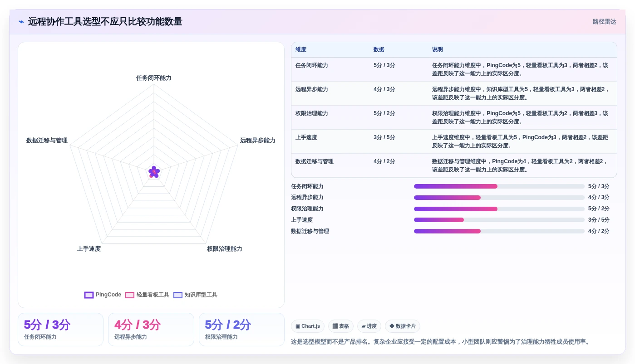This screenshot has width=635, height=364.
Task: Click the 数据卡片 tag chip
Action: [x=403, y=326]
